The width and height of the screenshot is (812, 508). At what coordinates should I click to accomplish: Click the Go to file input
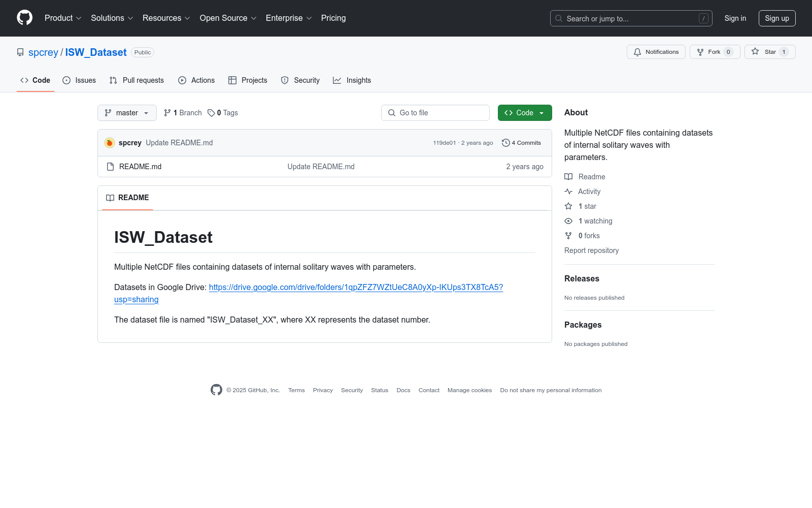click(x=435, y=113)
